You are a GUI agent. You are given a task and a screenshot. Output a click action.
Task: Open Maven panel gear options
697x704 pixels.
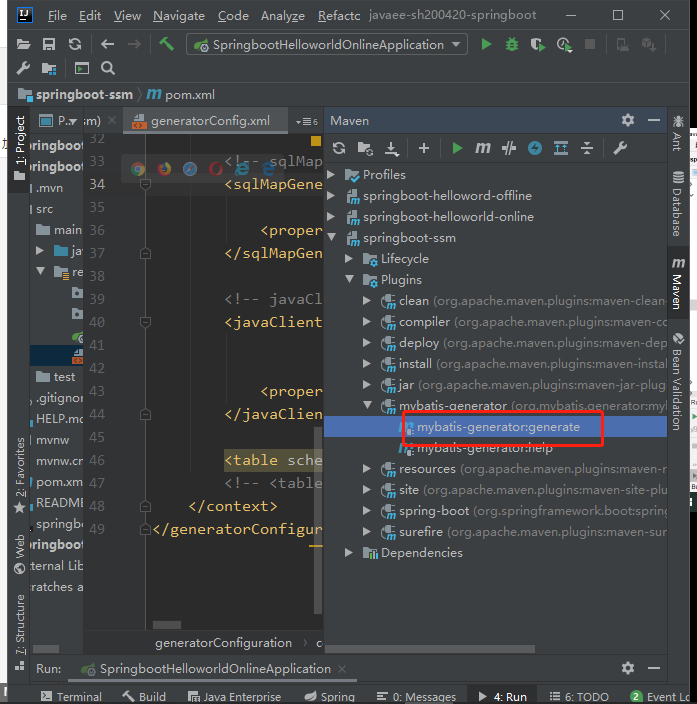[x=628, y=120]
